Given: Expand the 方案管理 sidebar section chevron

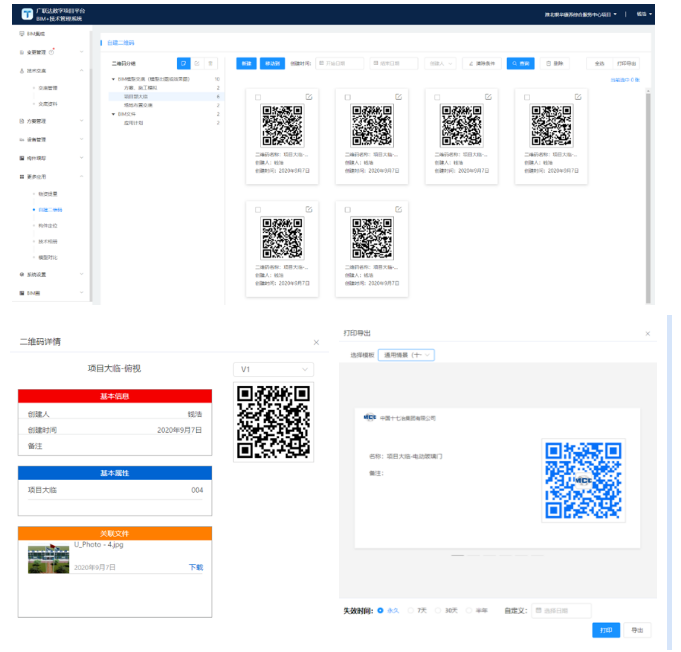Looking at the screenshot, I should (82, 121).
